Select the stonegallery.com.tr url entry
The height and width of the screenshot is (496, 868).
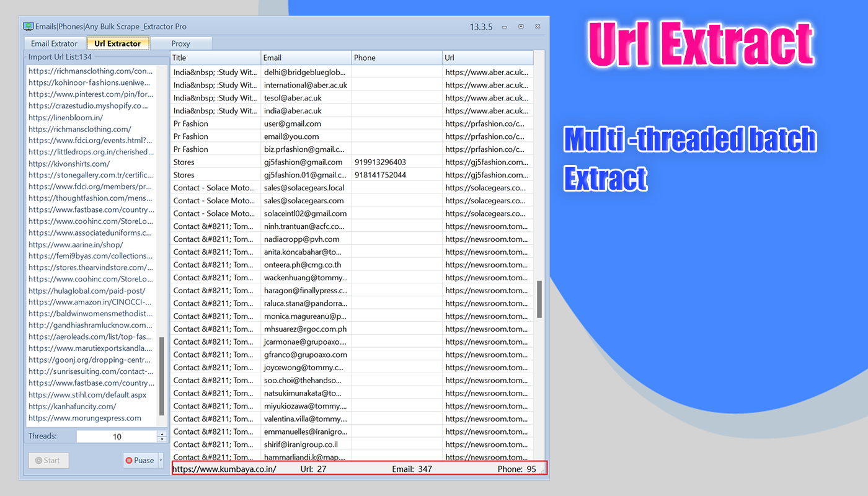91,175
